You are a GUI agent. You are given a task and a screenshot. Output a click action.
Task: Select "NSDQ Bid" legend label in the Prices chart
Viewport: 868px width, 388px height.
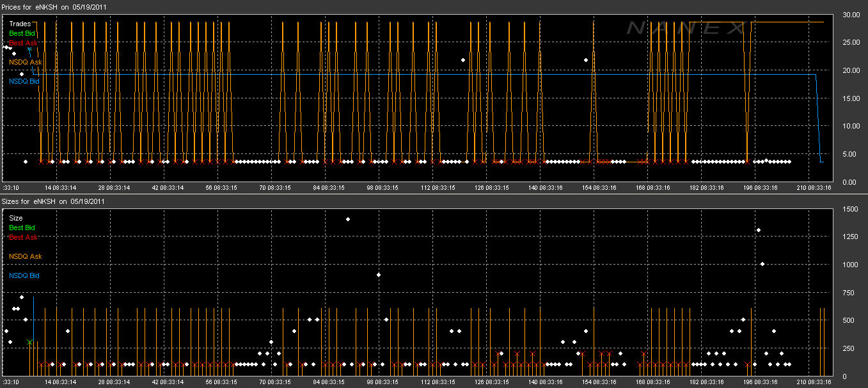pos(24,81)
